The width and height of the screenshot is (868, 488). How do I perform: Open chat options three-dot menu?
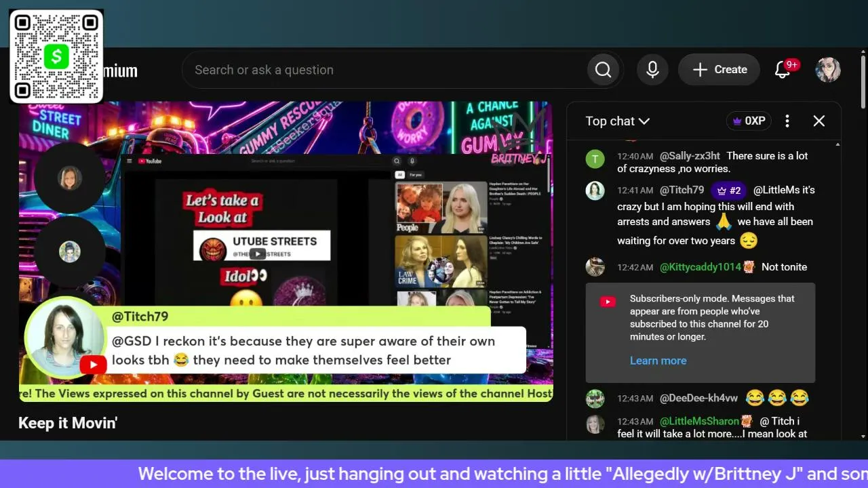[x=787, y=121]
